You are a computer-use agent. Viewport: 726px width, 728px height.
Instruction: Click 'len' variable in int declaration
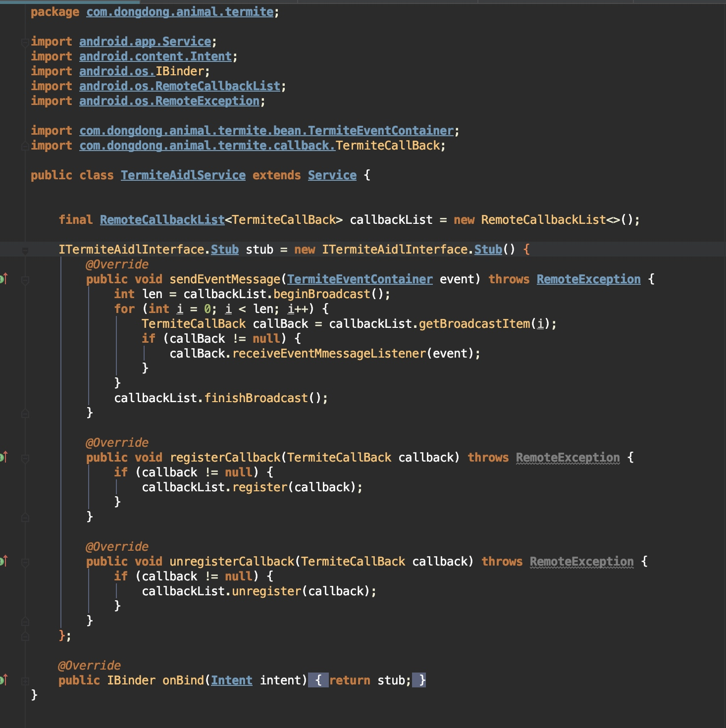tap(152, 294)
